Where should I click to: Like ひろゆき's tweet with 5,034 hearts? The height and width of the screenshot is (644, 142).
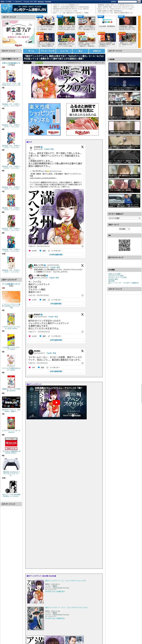[x=30, y=251]
